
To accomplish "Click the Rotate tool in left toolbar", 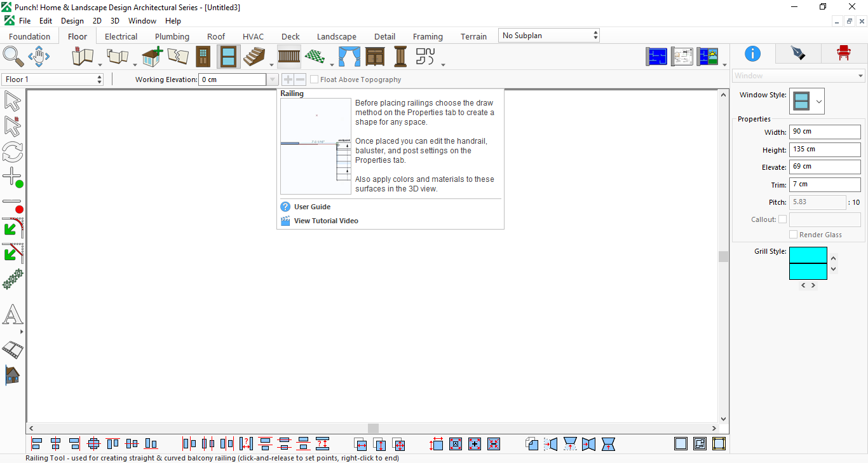I will [13, 152].
